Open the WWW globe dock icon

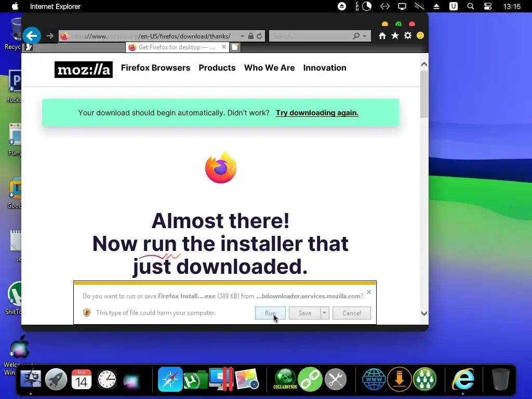pyautogui.click(x=374, y=379)
